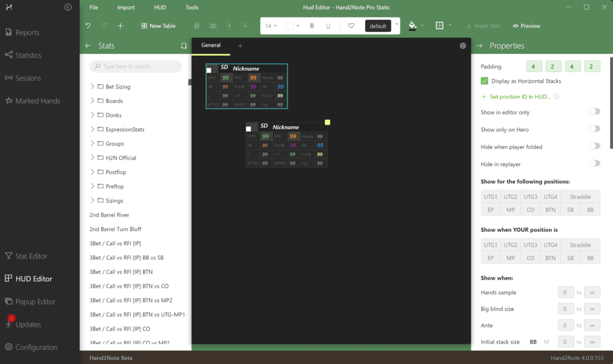613x364 pixels.
Task: Open Reports in sidebar
Action: coord(22,32)
